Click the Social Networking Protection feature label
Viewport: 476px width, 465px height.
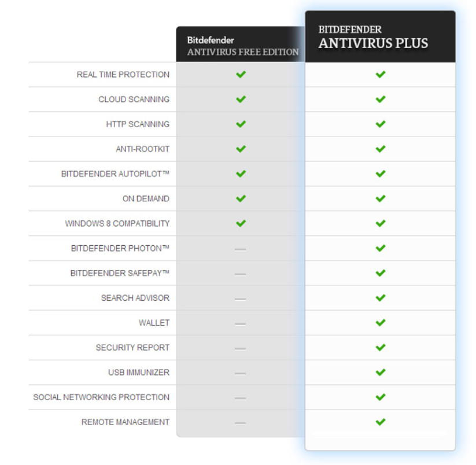(101, 397)
